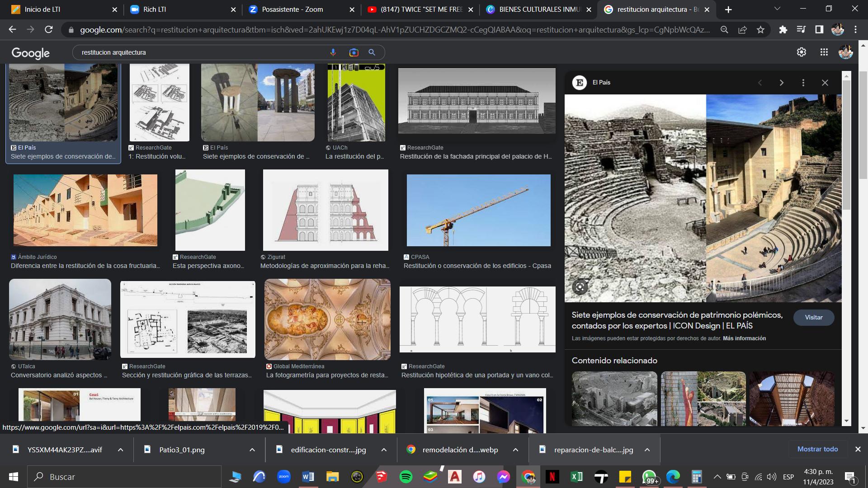Toggle Chrome side panel
The width and height of the screenshot is (868, 488).
[x=819, y=30]
